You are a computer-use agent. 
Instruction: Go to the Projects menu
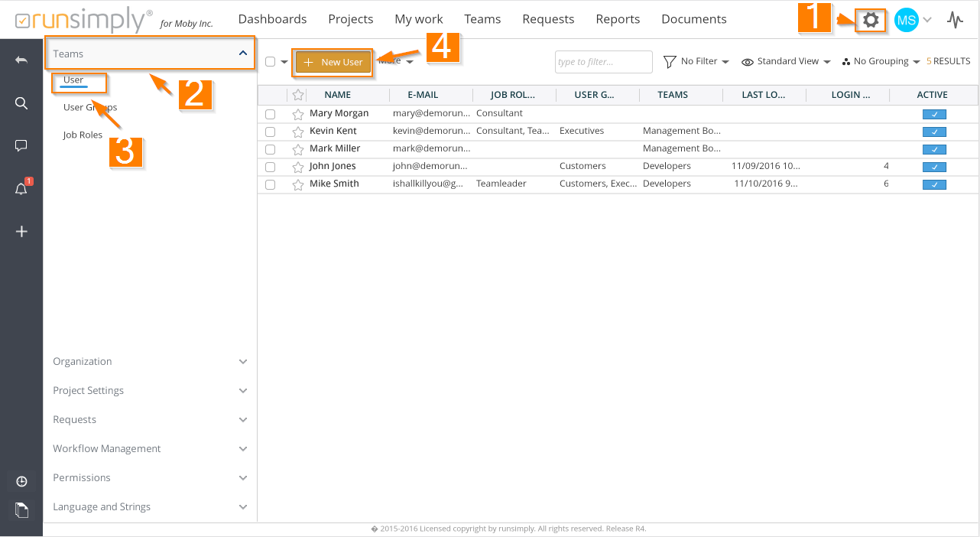(x=350, y=19)
